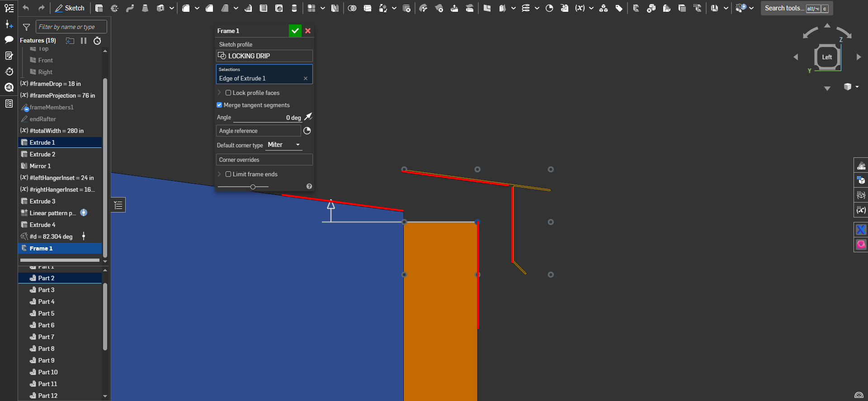Click the LOCKING DRIP sketch profile button
The width and height of the screenshot is (868, 401).
(x=264, y=56)
